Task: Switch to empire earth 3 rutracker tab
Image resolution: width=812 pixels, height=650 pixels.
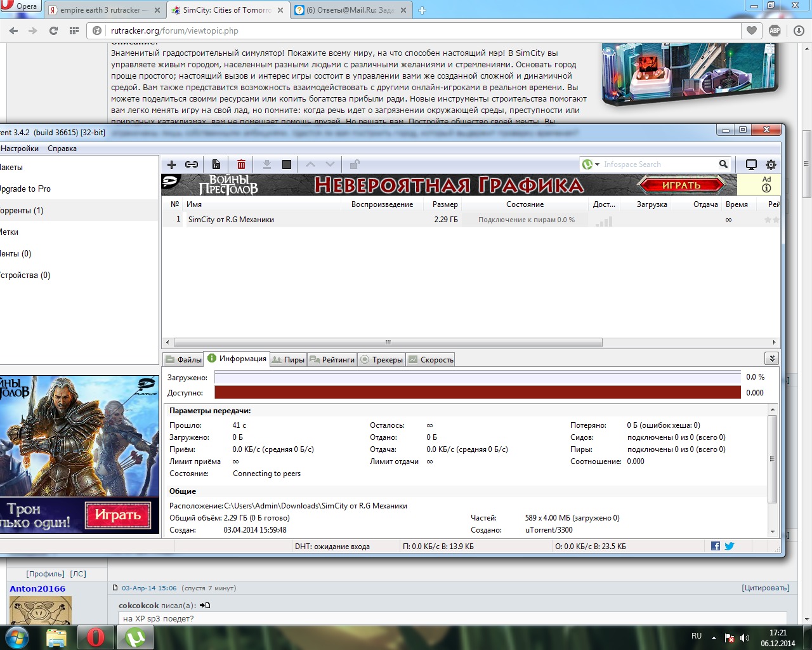Action: [104, 10]
